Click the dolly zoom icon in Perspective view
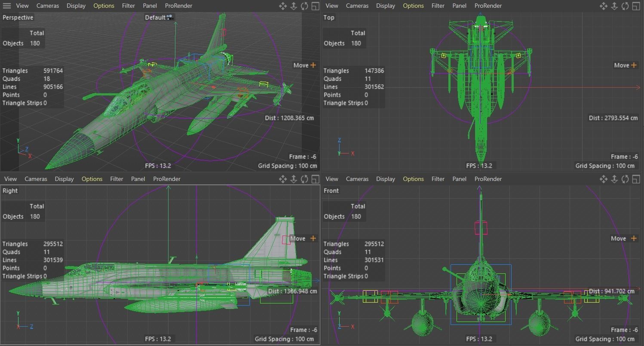The image size is (644, 346). (294, 6)
